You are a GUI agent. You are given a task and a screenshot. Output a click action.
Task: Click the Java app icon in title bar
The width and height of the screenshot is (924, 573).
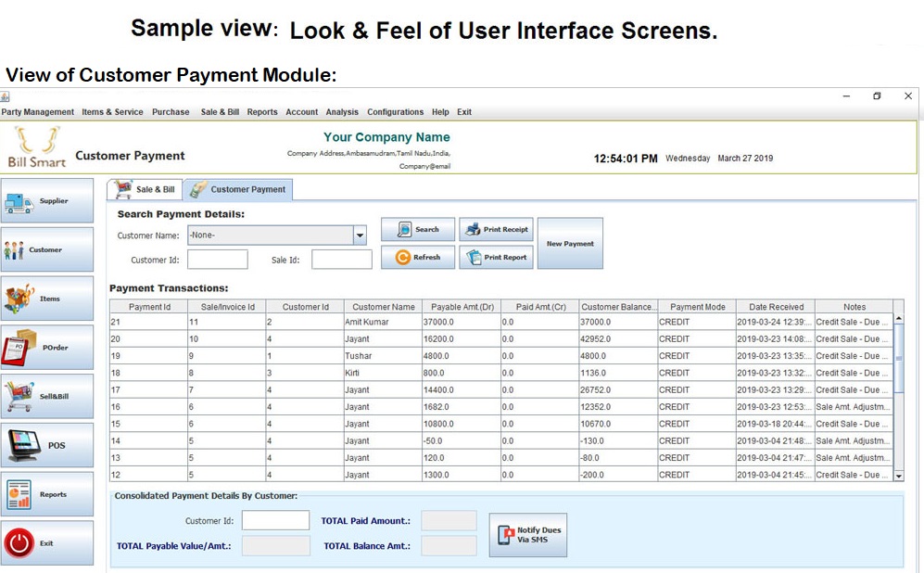click(x=5, y=96)
